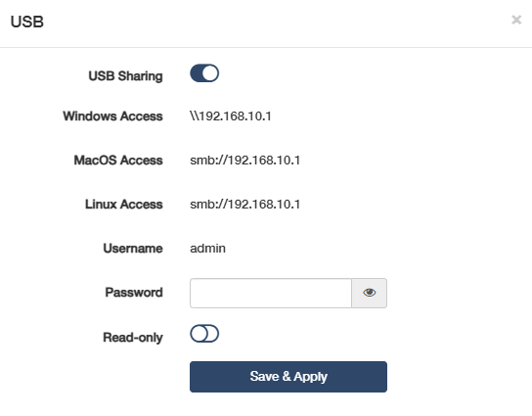This screenshot has width=532, height=416.
Task: Click the Password label text
Action: tap(134, 293)
